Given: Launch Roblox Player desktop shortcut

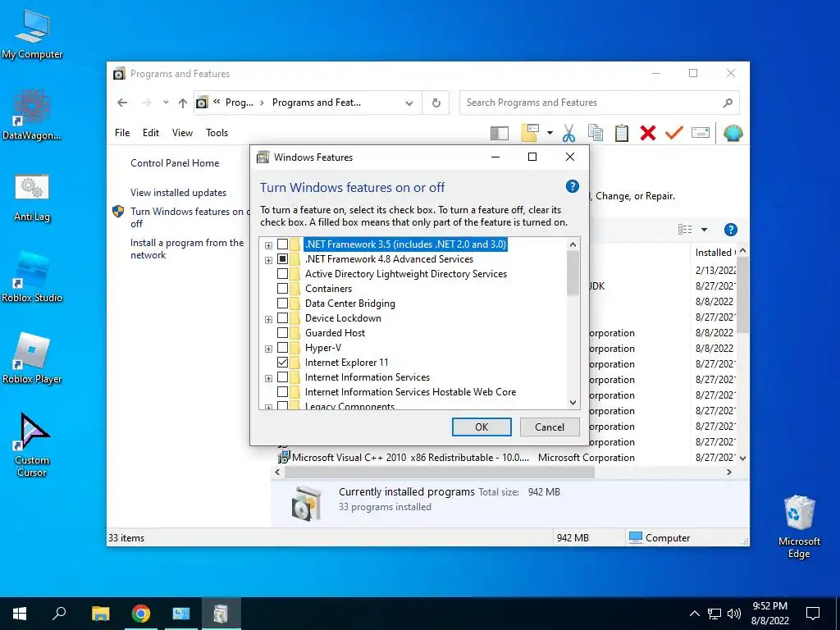Looking at the screenshot, I should click(32, 358).
